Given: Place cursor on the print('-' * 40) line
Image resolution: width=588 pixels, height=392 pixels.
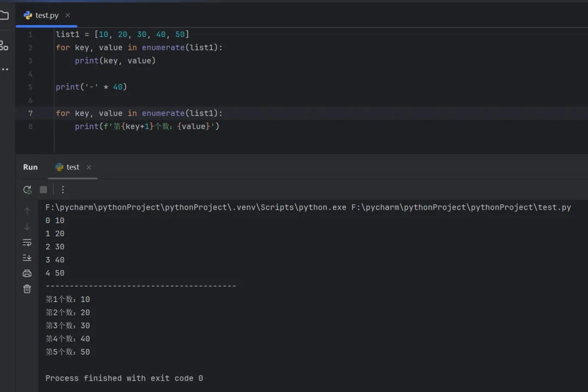Looking at the screenshot, I should (91, 87).
